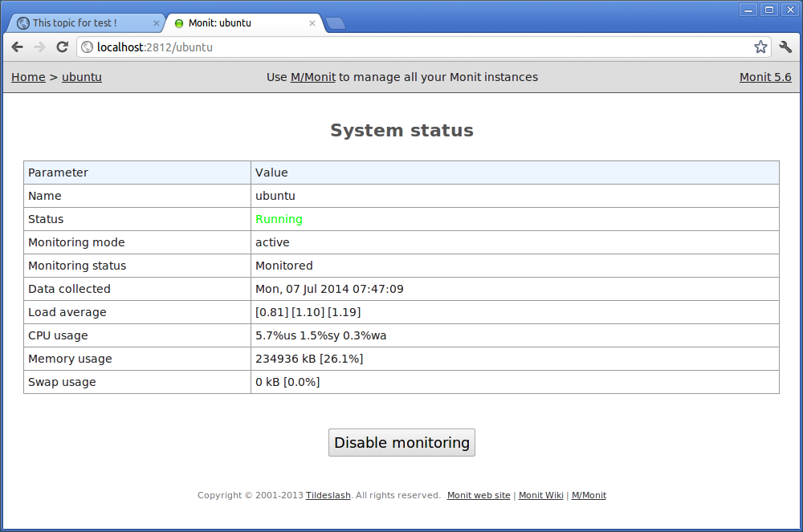The image size is (803, 532).
Task: Click the memory value '234936 kB [26.1%]'
Action: 309,359
